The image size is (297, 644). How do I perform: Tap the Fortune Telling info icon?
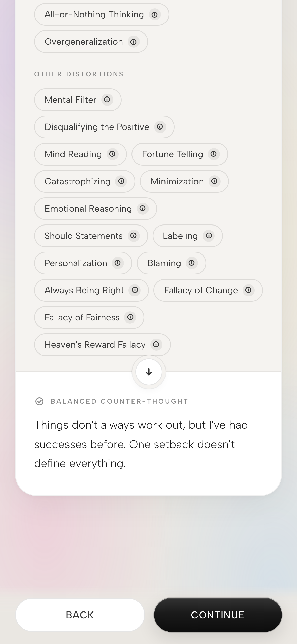pos(214,154)
